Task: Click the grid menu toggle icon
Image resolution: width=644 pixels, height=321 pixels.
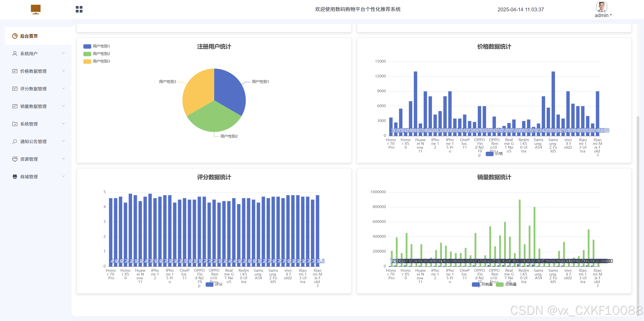Action: 79,9
